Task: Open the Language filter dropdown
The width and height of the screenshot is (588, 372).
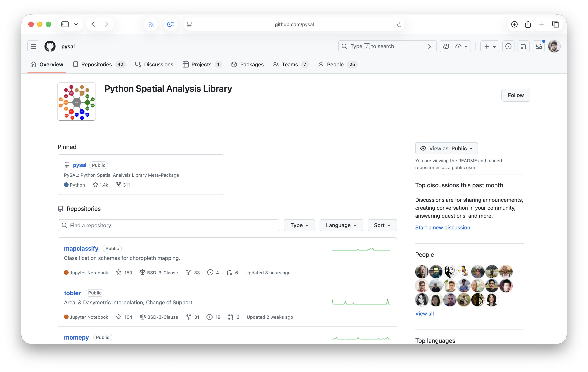Action: 341,225
